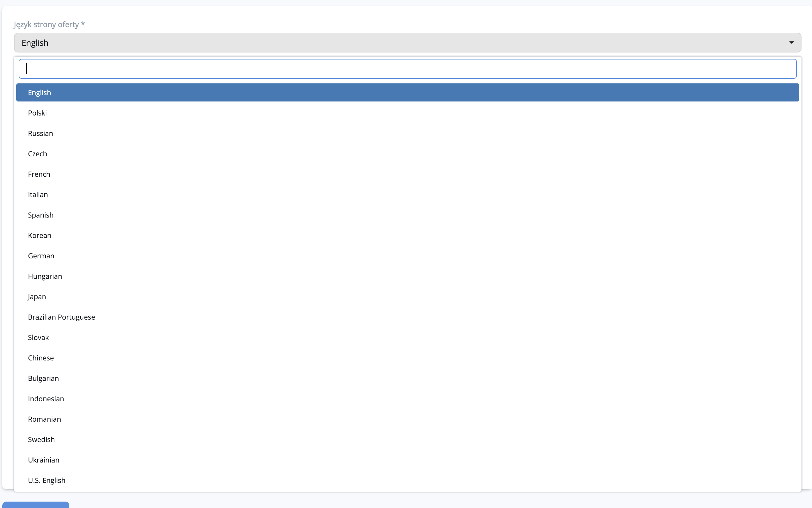812x508 pixels.
Task: Choose Ukrainian from the list
Action: click(x=407, y=460)
